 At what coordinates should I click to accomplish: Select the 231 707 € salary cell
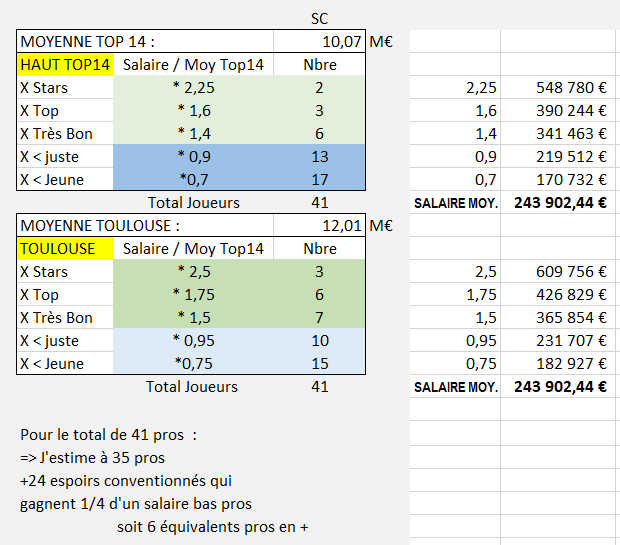(558, 340)
